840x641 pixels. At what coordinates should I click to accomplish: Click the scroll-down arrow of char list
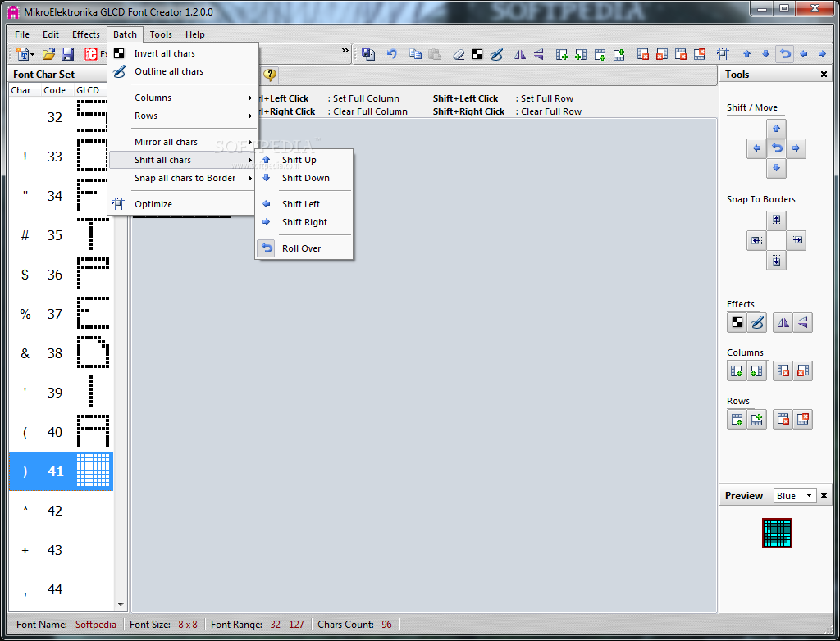point(121,605)
